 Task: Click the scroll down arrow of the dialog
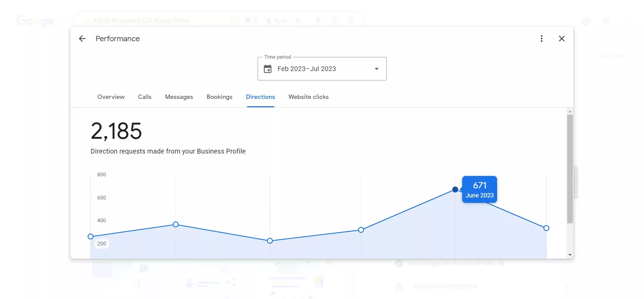[x=570, y=255]
